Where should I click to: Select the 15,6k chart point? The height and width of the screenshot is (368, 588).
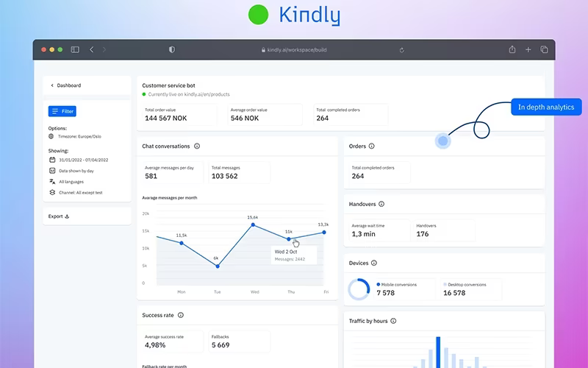tap(253, 224)
